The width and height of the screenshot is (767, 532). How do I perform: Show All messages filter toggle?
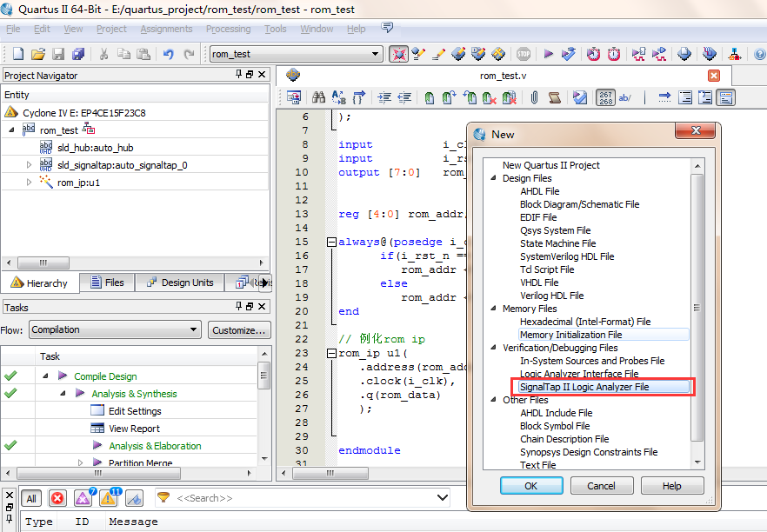point(31,498)
